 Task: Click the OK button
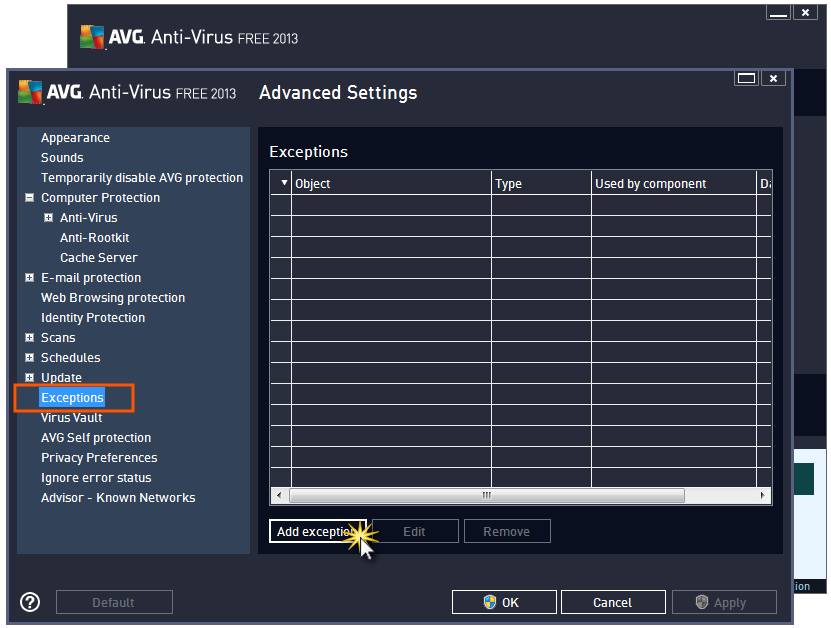tap(504, 603)
